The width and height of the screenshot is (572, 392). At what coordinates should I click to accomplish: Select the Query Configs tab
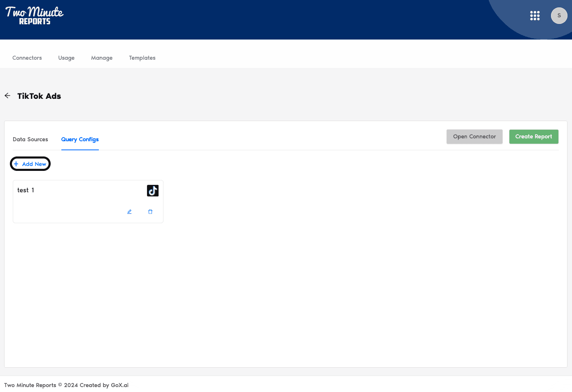pos(80,139)
